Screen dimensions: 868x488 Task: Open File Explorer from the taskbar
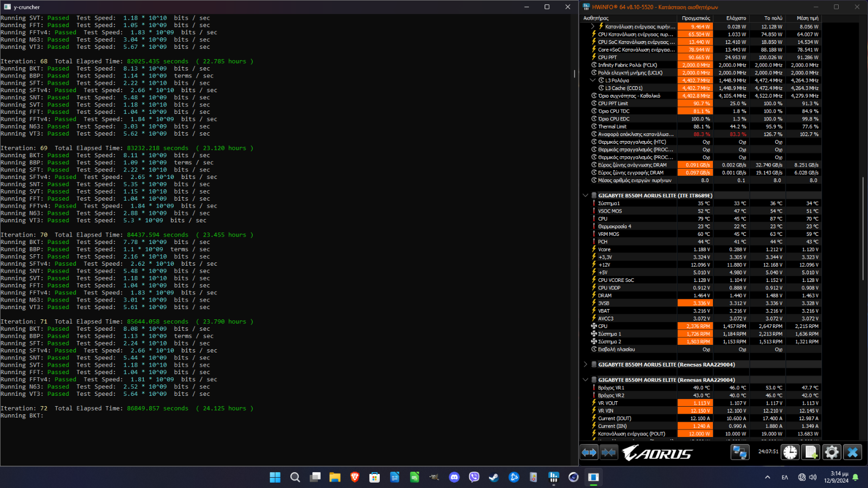tap(335, 477)
